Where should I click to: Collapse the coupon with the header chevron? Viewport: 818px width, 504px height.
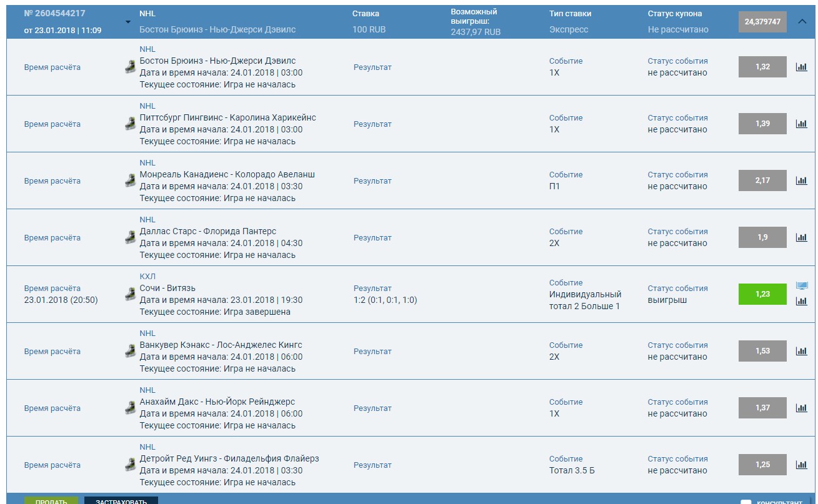click(802, 21)
